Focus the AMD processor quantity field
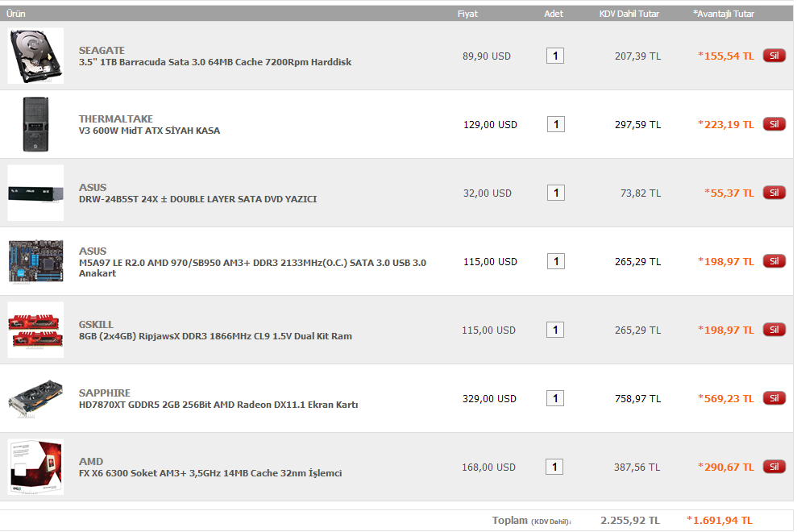 point(554,467)
